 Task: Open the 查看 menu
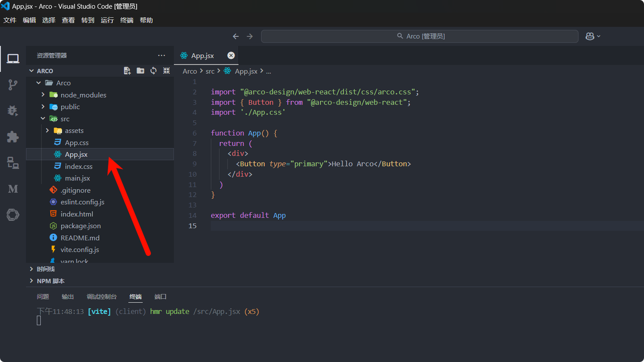[x=68, y=20]
